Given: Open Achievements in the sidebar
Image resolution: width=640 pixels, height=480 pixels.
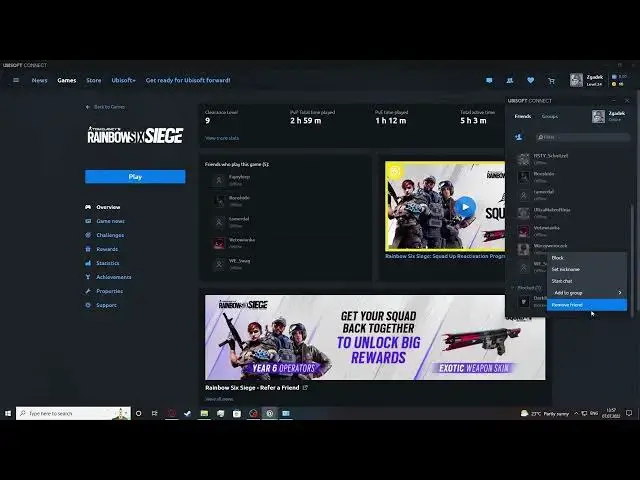Looking at the screenshot, I should click(113, 277).
